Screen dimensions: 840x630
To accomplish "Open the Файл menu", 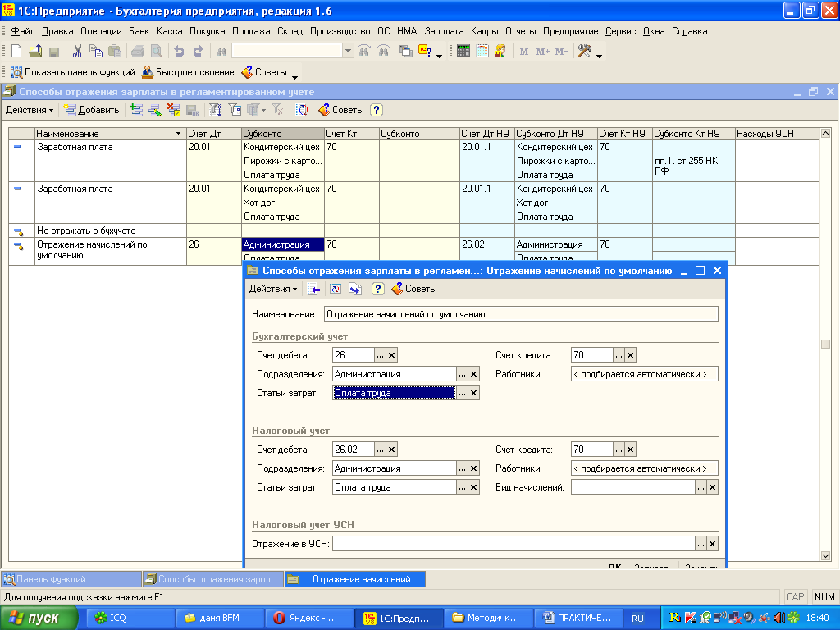I will (22, 31).
